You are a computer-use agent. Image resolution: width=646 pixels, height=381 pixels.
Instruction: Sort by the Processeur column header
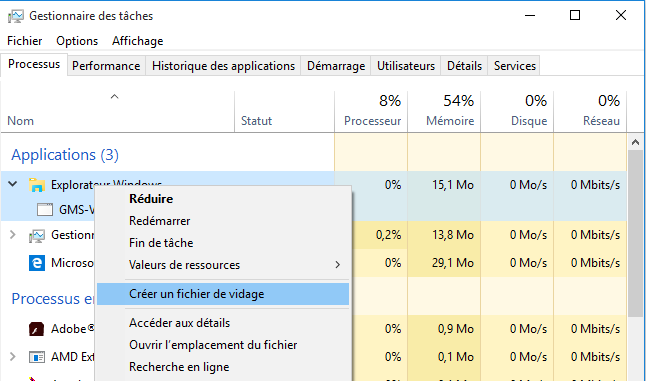tap(371, 112)
